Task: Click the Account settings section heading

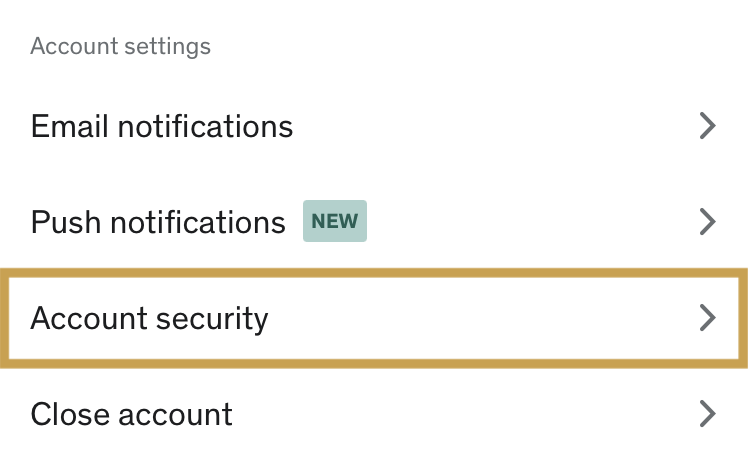Action: 121,46
